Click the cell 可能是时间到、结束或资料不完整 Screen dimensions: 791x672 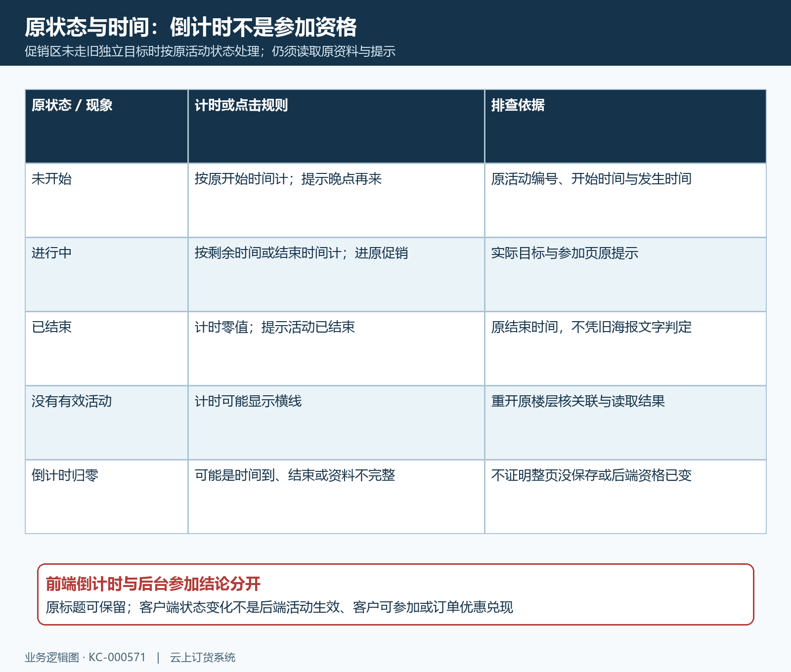(x=336, y=497)
